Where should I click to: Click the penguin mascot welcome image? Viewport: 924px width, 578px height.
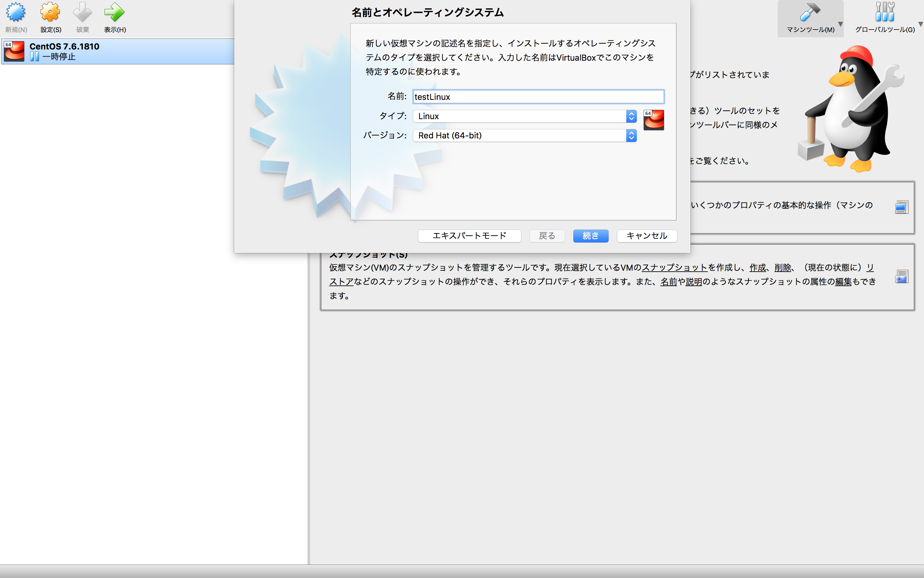(851, 109)
